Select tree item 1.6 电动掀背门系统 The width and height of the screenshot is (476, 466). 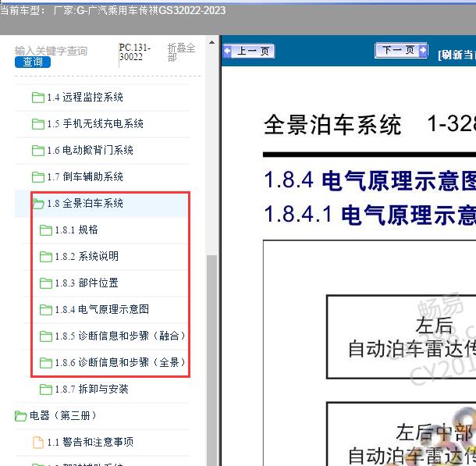point(91,150)
